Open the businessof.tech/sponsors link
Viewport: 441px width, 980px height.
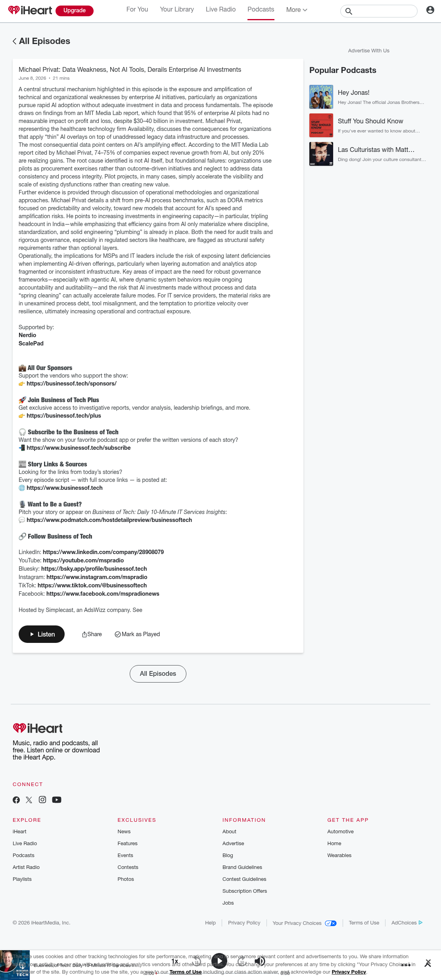click(71, 384)
